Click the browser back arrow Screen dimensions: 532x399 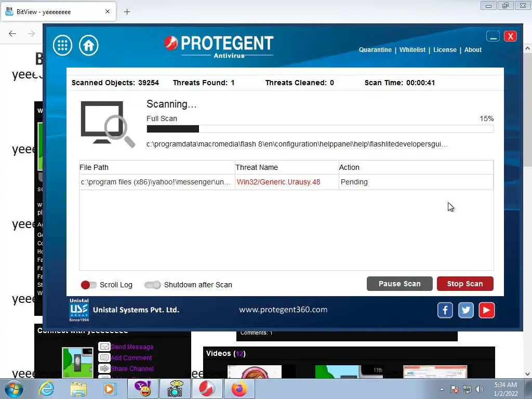click(x=12, y=33)
